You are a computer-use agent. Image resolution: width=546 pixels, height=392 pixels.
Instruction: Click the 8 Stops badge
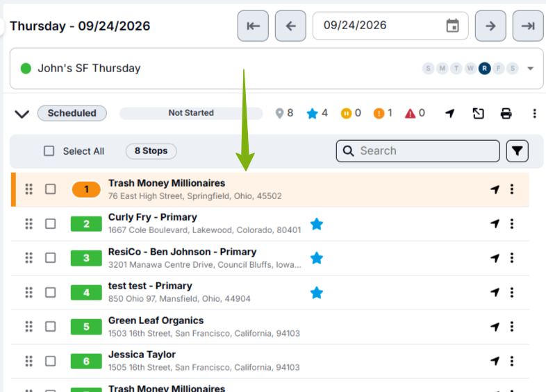[x=151, y=151]
